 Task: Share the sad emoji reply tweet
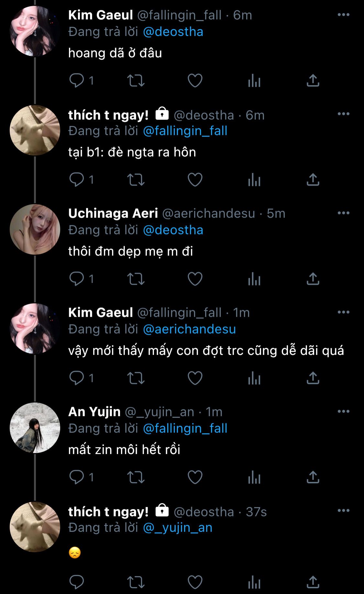313,582
